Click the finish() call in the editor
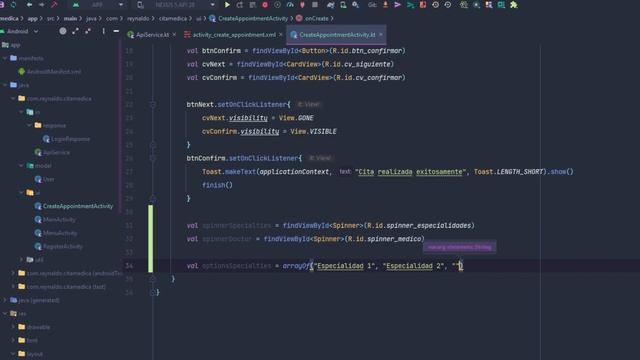 coord(217,185)
